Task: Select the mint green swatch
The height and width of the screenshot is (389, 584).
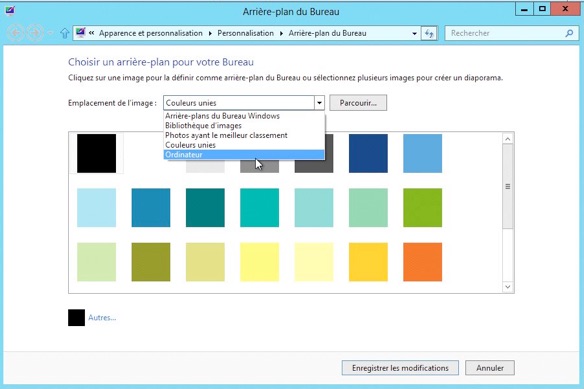Action: [368, 208]
